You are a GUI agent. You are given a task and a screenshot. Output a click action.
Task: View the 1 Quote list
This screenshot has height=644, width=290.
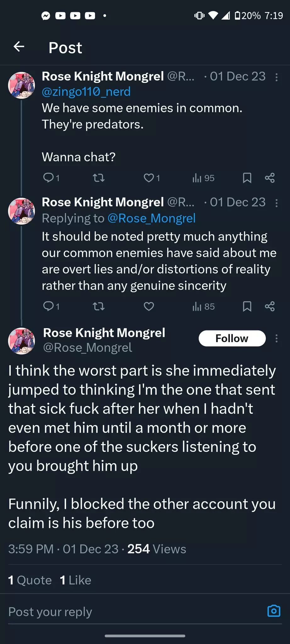pos(30,580)
